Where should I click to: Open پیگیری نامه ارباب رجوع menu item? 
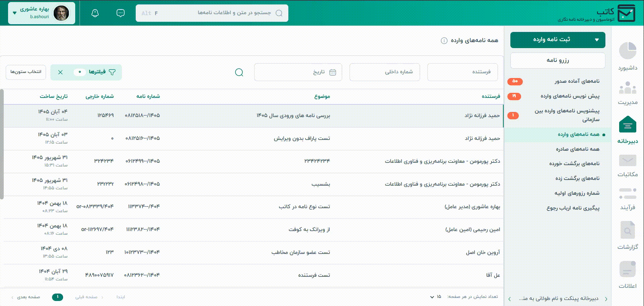(x=573, y=208)
